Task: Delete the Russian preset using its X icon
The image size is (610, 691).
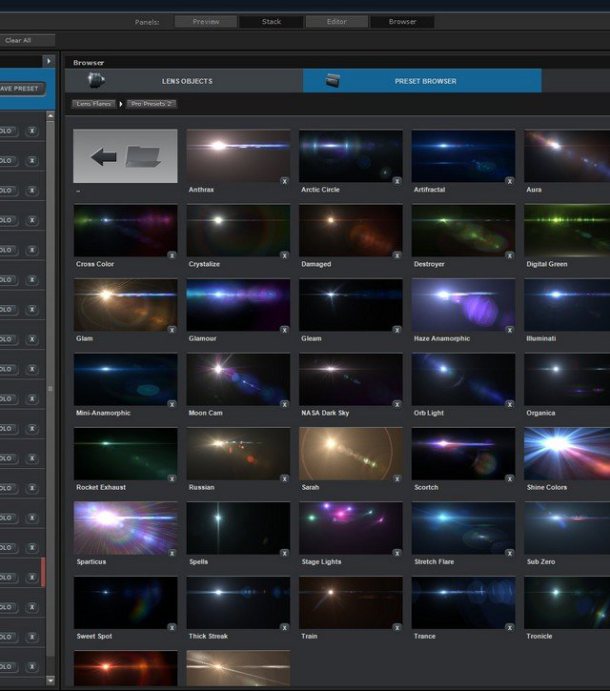Action: 285,479
